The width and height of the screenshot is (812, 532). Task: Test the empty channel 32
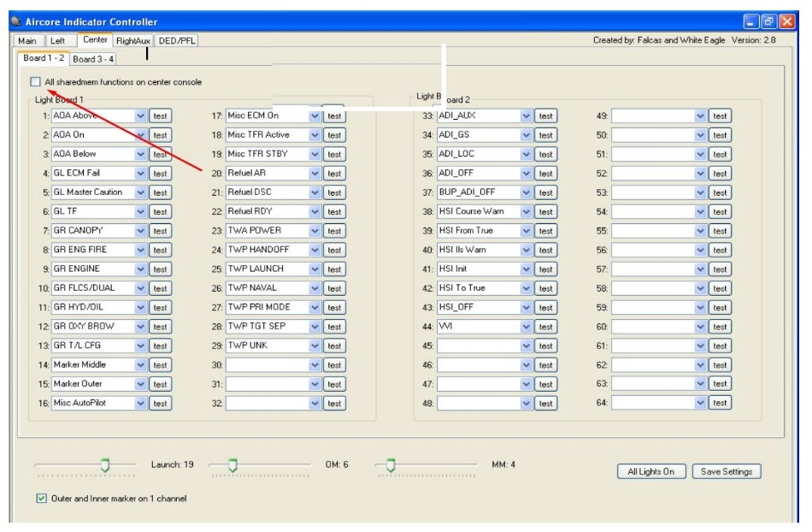click(334, 404)
